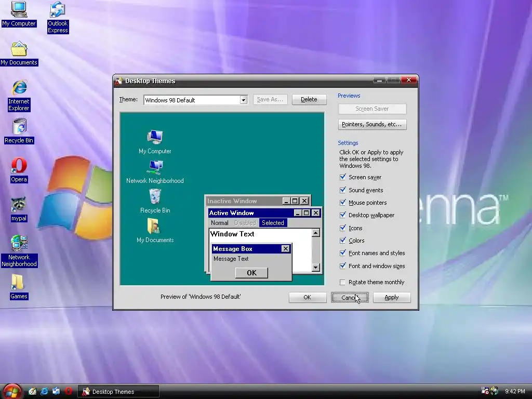Click the second system tray icon beside clock
Image resolution: width=532 pixels, height=399 pixels.
[x=495, y=391]
